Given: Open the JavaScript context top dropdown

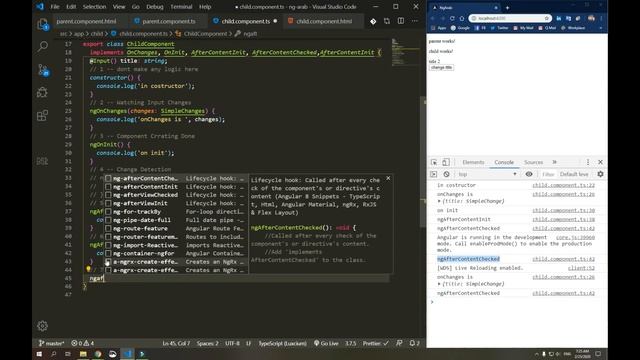Looking at the screenshot, I should click(x=487, y=174).
